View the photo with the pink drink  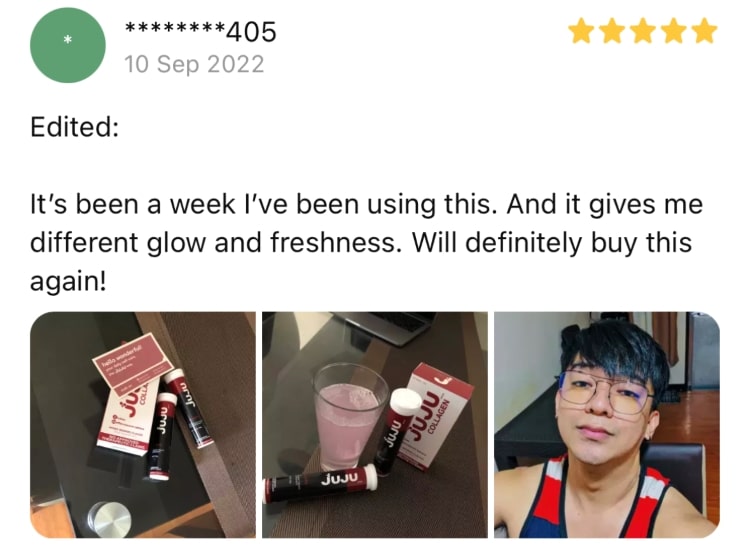(x=375, y=425)
